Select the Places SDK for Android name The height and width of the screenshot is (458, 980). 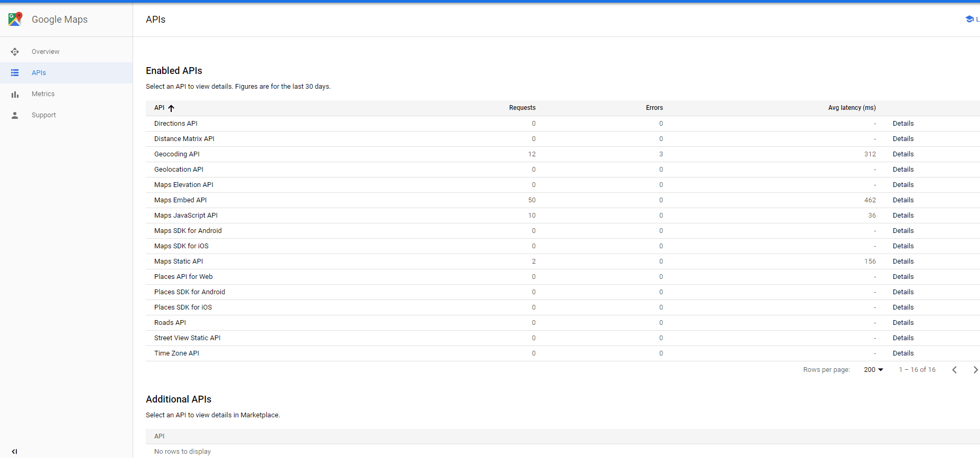(190, 292)
